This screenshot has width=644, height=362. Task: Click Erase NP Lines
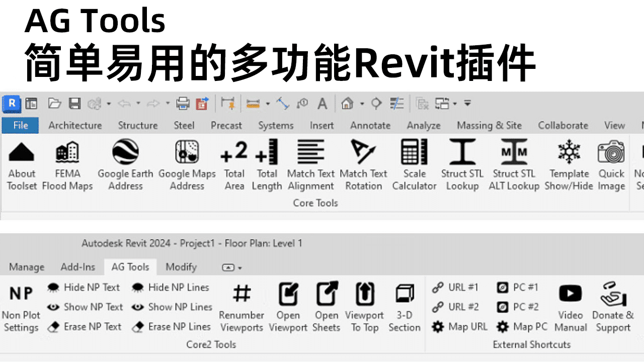click(171, 327)
